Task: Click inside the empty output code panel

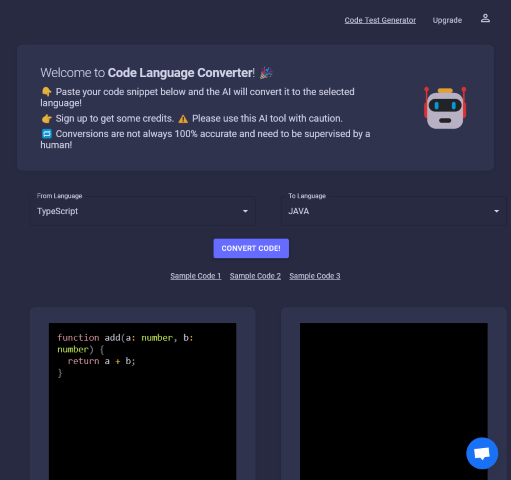Action: point(394,401)
